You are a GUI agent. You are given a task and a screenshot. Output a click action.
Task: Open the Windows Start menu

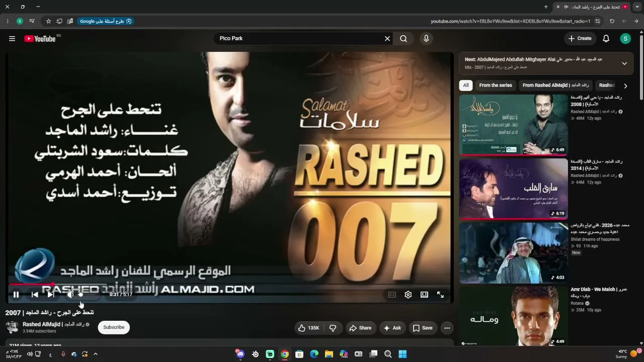(403, 354)
